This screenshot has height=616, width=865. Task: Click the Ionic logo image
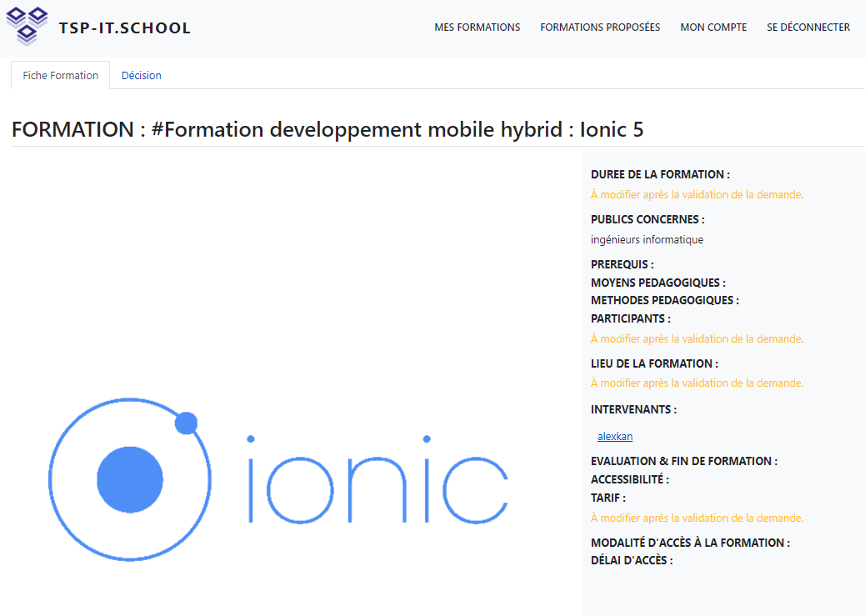pos(278,479)
